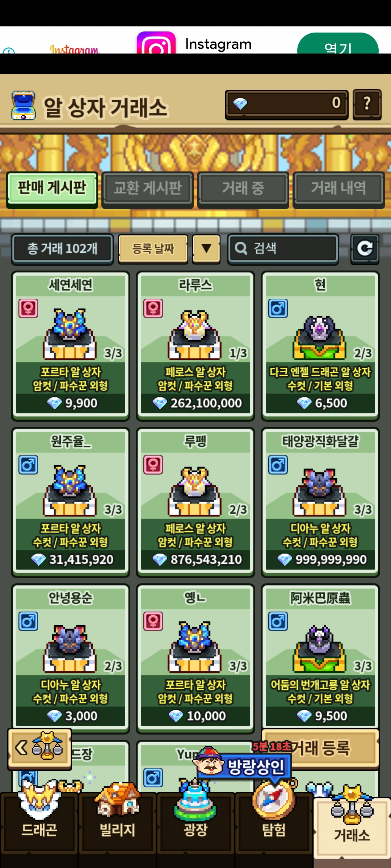
Task: Expand the sort order dropdown arrow
Action: click(x=206, y=248)
